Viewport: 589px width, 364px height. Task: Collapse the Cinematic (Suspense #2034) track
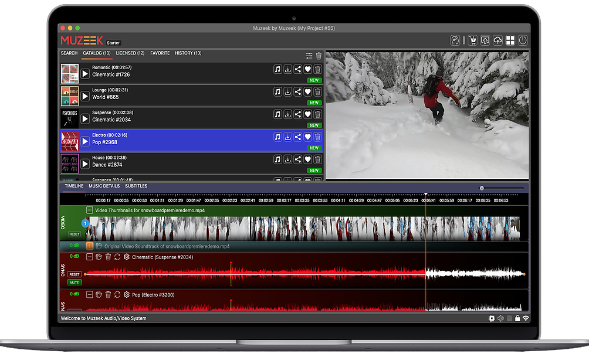(x=89, y=257)
